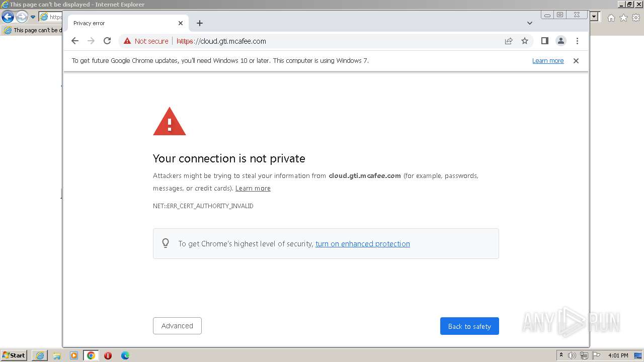Click the Advanced button

tap(177, 326)
